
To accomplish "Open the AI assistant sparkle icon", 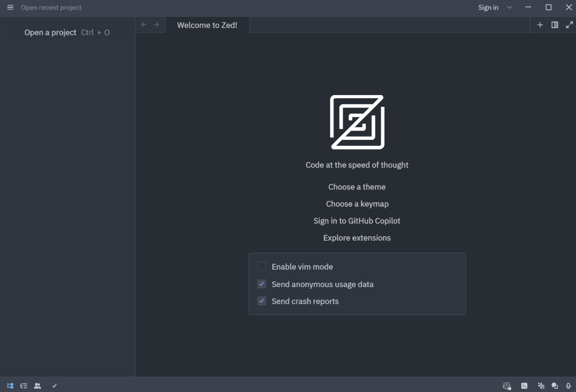I will [x=541, y=385].
